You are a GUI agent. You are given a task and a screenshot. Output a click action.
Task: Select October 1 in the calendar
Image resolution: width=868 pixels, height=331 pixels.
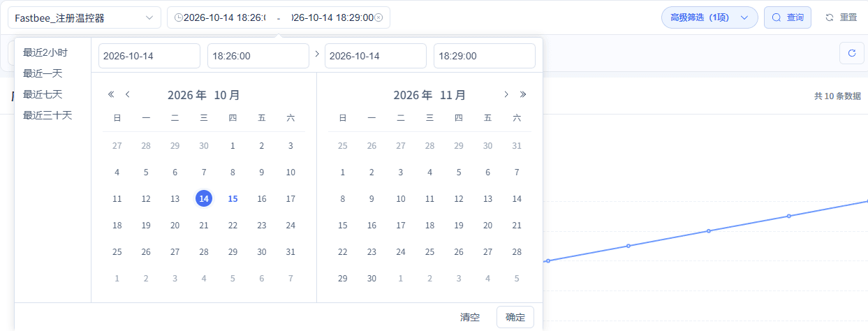point(233,146)
